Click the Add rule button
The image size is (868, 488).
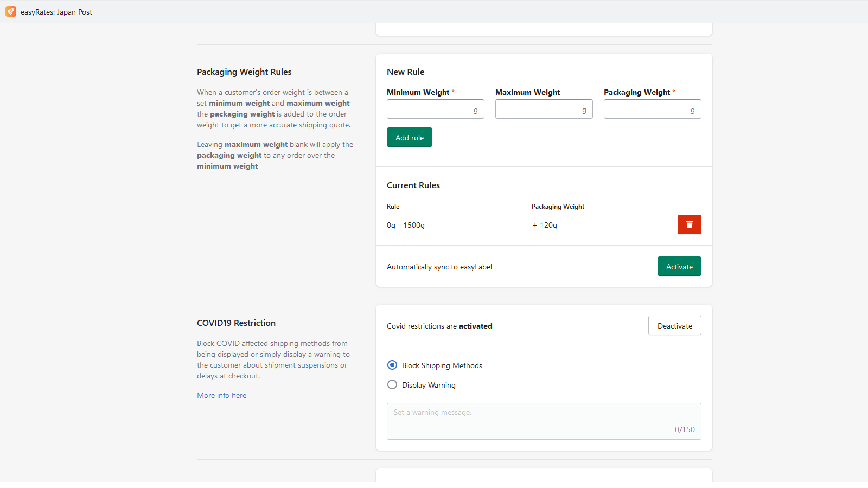pyautogui.click(x=410, y=137)
